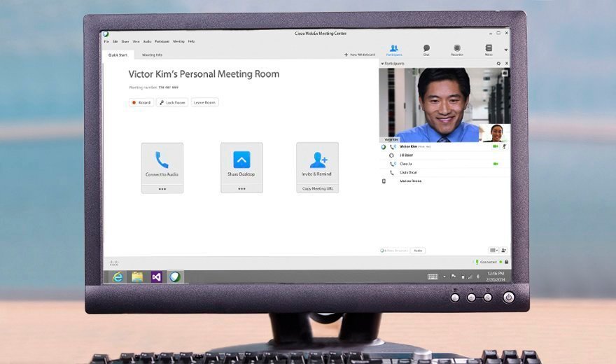Click the Share Desktop icon
The image size is (616, 364).
tap(241, 160)
